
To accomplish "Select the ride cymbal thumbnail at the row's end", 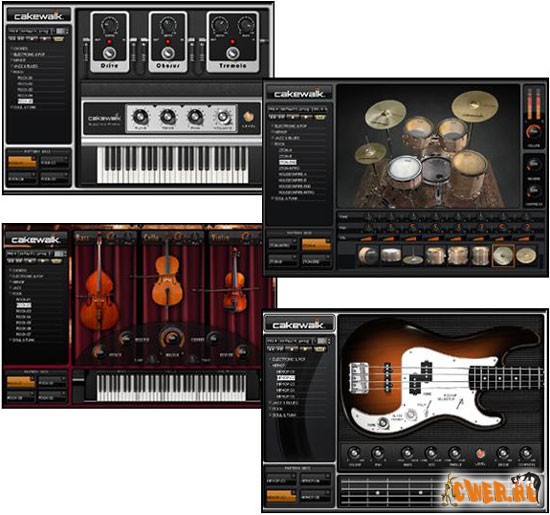I will (526, 255).
